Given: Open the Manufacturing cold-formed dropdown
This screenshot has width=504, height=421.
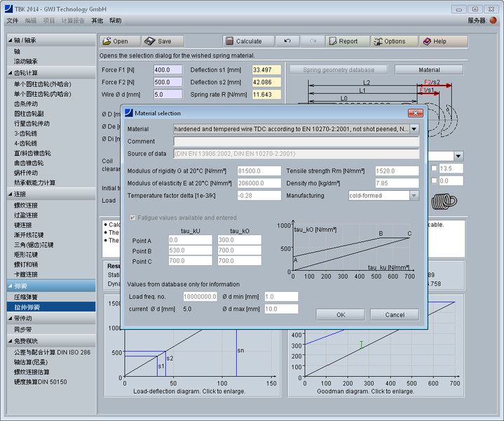Looking at the screenshot, I should coord(414,196).
